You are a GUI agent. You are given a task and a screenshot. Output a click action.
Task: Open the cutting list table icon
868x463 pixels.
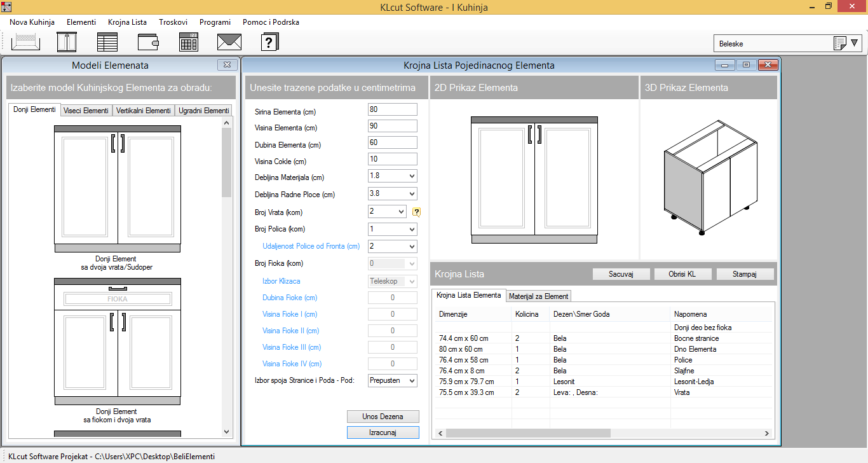[107, 42]
